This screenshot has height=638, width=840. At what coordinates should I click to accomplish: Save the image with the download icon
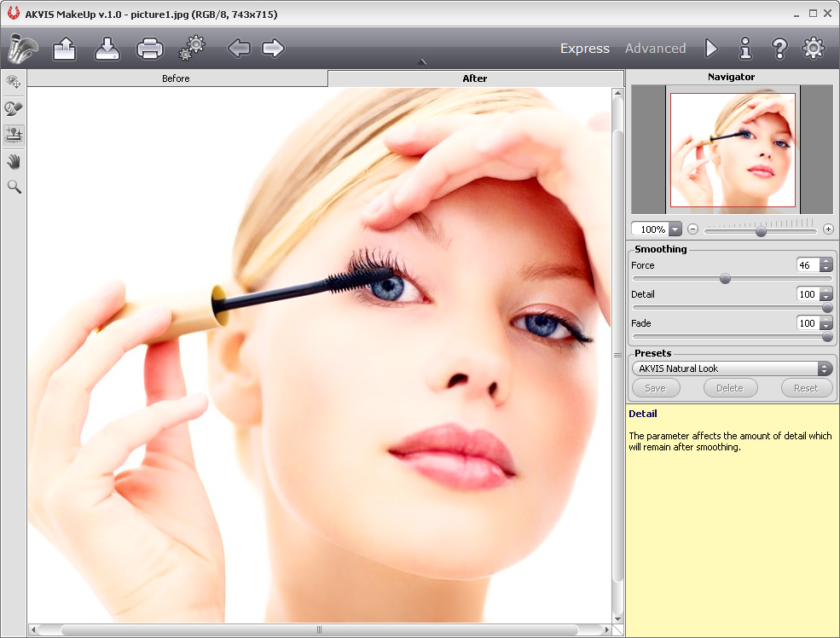tap(107, 49)
